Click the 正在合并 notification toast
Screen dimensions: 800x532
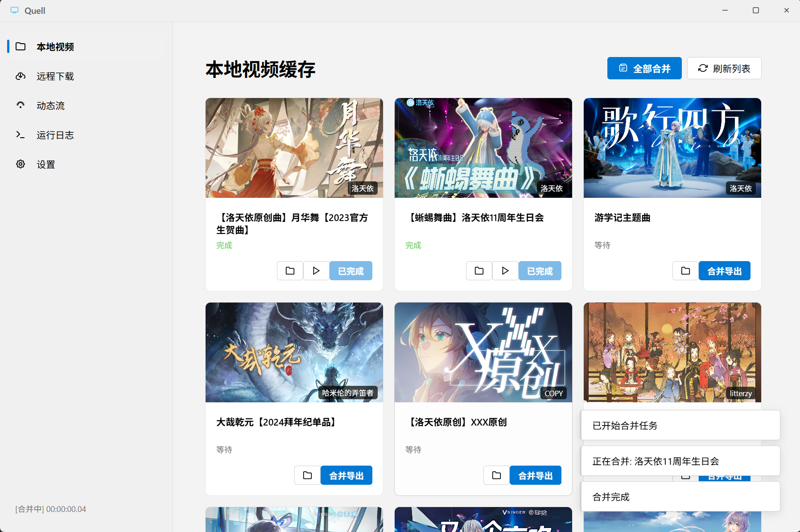click(680, 461)
